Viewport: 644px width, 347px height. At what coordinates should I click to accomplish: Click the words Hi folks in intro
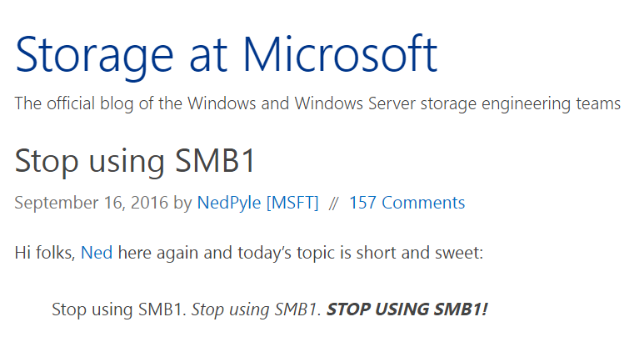pyautogui.click(x=44, y=253)
